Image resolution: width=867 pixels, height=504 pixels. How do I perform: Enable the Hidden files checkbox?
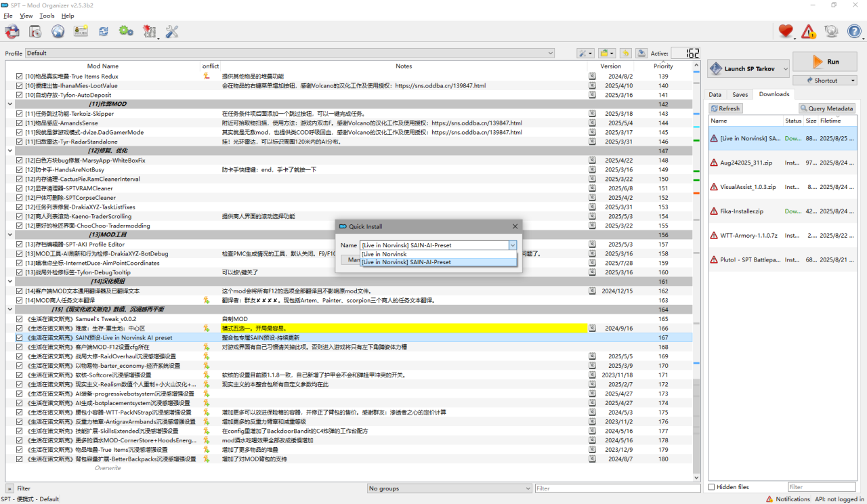pyautogui.click(x=712, y=487)
